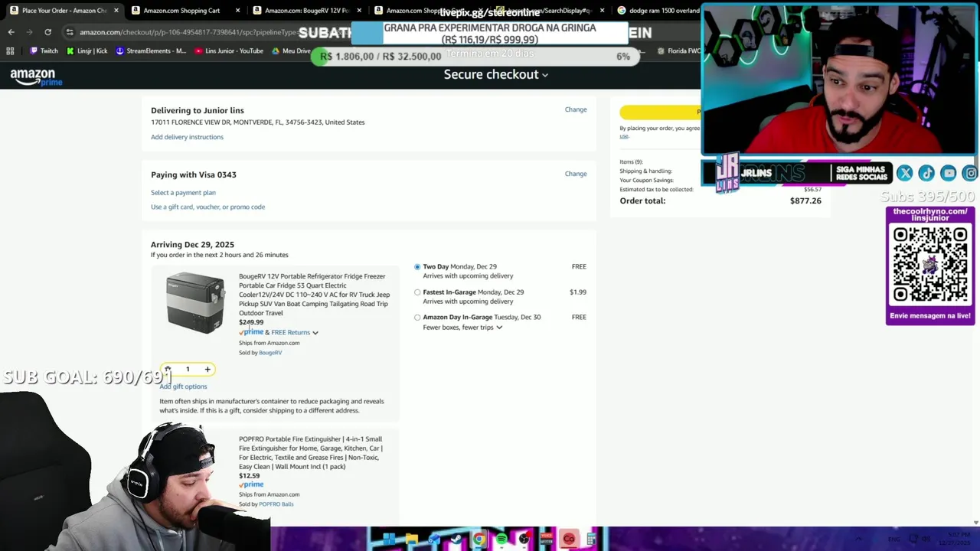
Task: Open the site information icon in address bar
Action: [x=70, y=32]
